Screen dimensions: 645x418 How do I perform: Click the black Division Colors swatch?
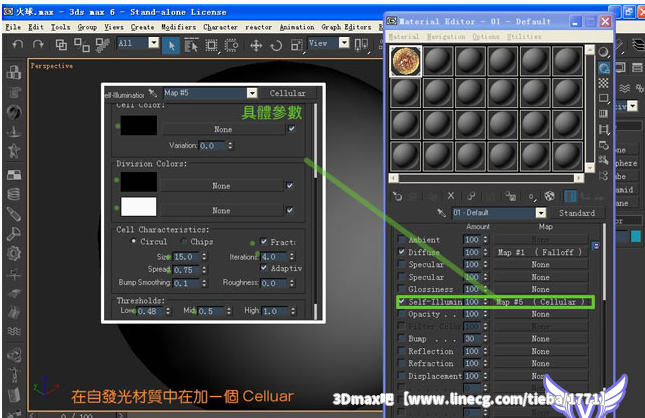[139, 181]
